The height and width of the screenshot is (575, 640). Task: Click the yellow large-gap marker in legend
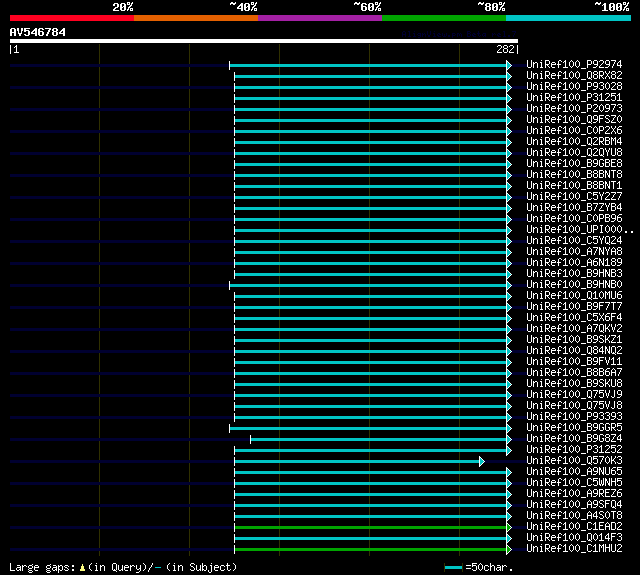coord(82,567)
